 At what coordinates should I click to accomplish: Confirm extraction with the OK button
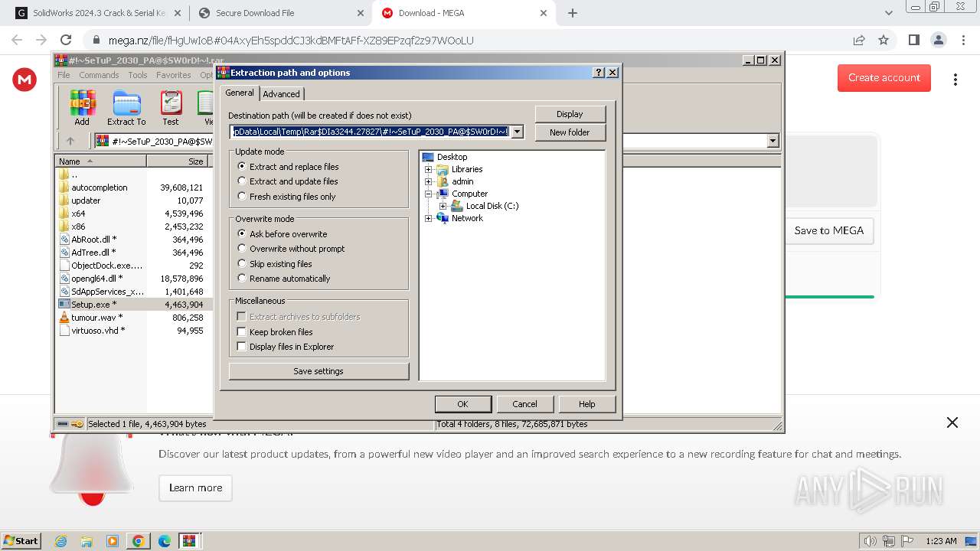pyautogui.click(x=462, y=404)
